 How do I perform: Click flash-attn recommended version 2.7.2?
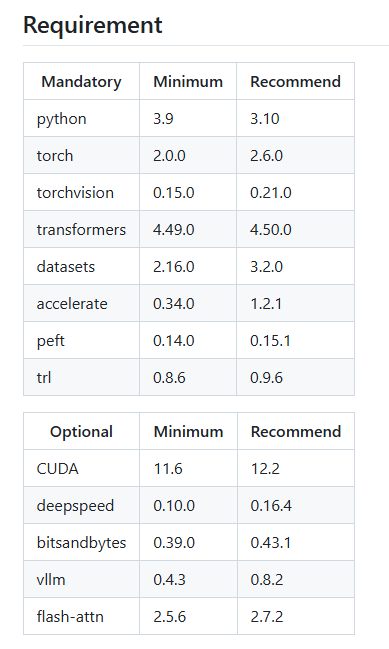coord(267,617)
